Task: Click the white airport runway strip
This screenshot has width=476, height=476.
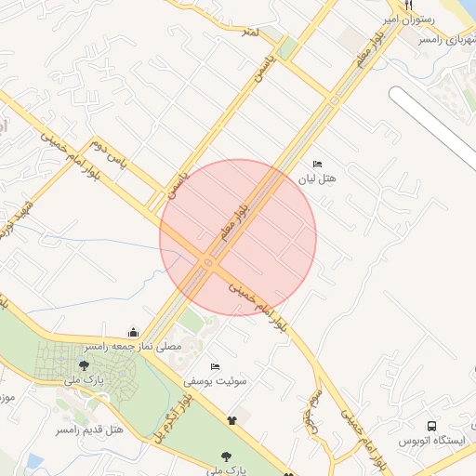Action: (x=434, y=128)
